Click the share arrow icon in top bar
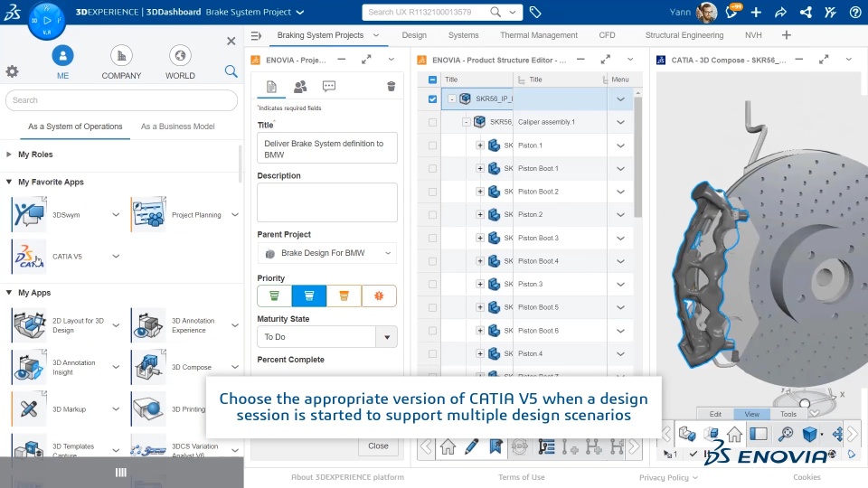 [x=780, y=12]
